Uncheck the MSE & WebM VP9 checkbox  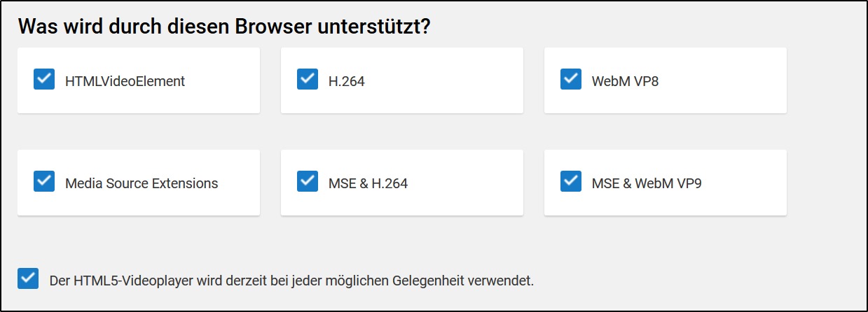coord(571,182)
